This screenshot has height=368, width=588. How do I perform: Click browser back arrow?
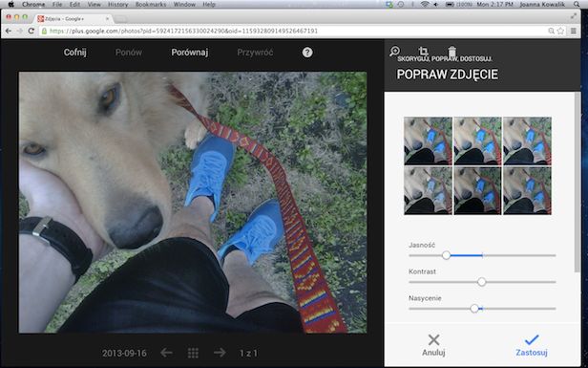[9, 31]
